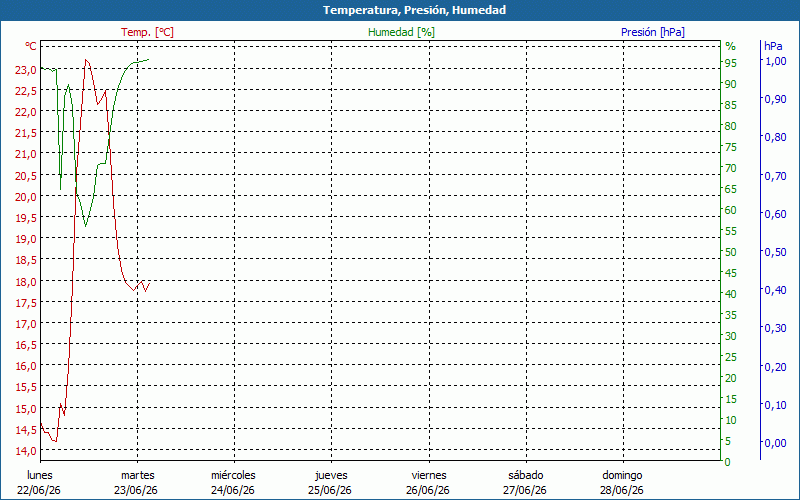Click the 14,0 temperature axis value

pos(26,451)
